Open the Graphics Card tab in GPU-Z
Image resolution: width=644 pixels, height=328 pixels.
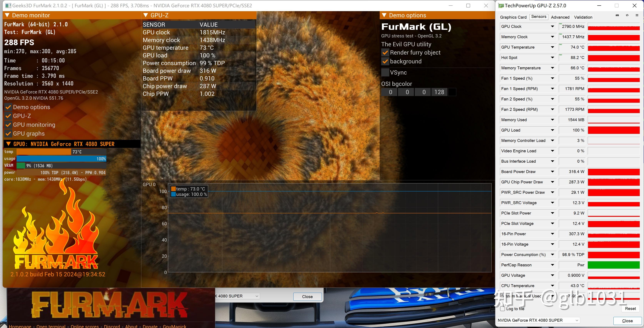(x=513, y=17)
